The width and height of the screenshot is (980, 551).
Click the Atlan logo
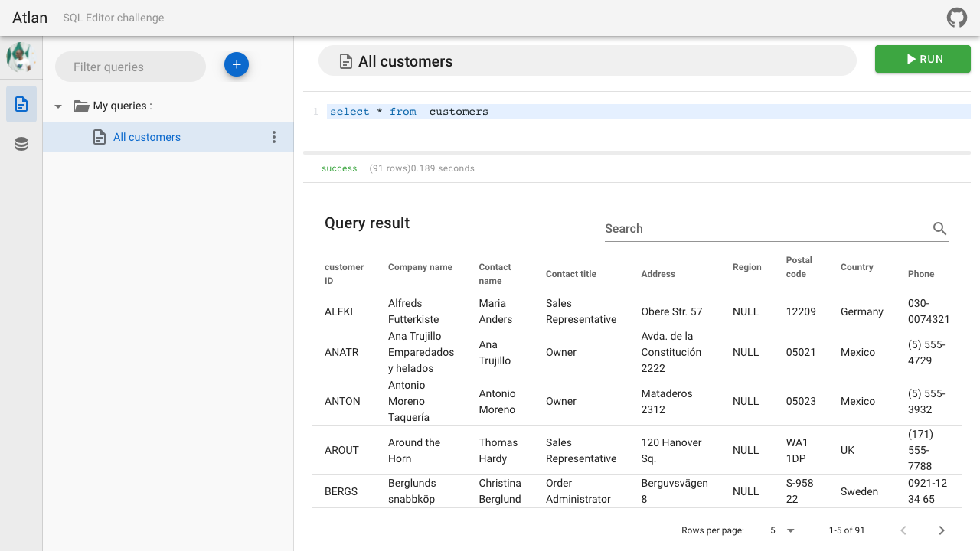pyautogui.click(x=29, y=17)
